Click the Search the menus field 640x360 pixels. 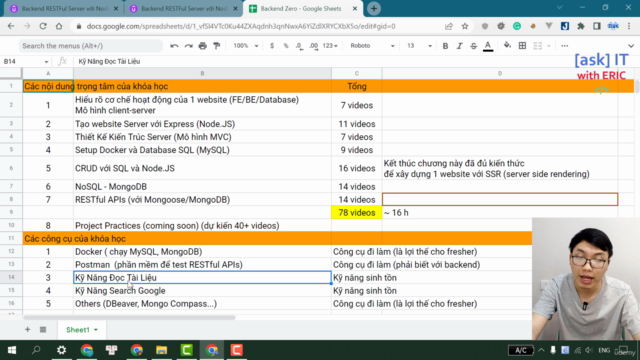tap(91, 46)
